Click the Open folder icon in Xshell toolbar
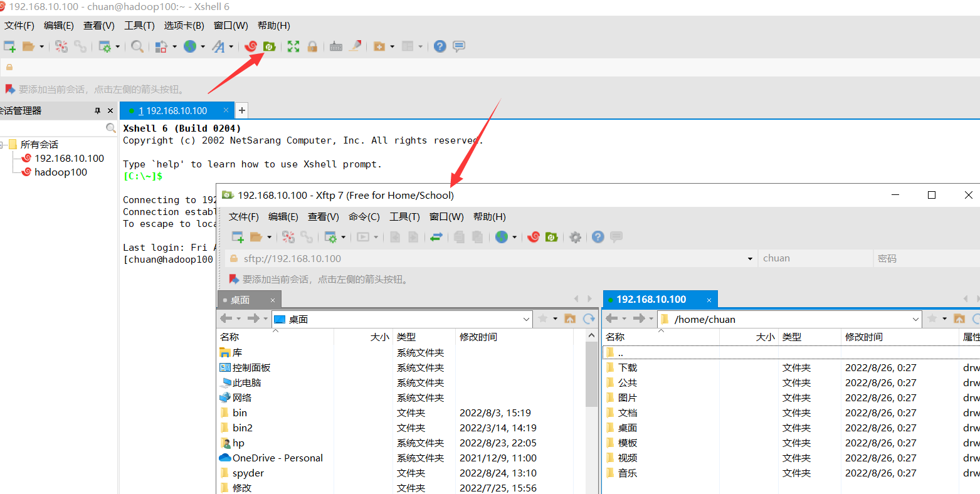 click(x=28, y=46)
